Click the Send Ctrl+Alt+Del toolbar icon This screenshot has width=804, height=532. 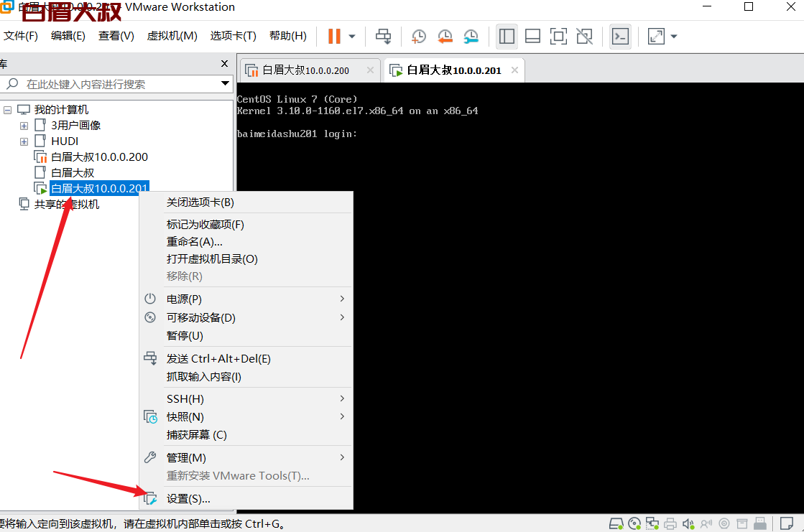pyautogui.click(x=383, y=37)
